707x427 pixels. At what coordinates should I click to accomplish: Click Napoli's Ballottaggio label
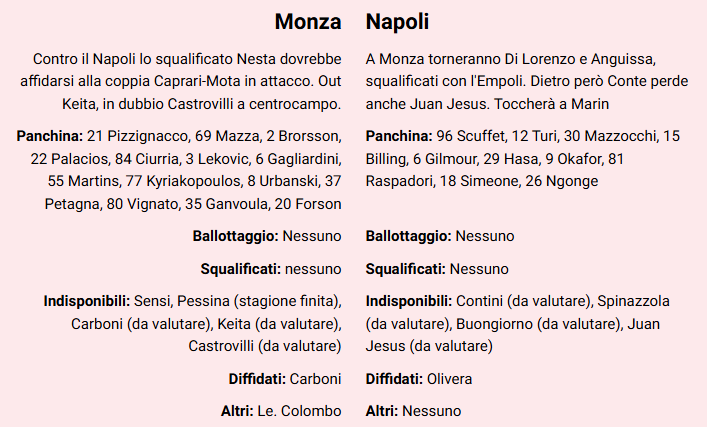(408, 236)
